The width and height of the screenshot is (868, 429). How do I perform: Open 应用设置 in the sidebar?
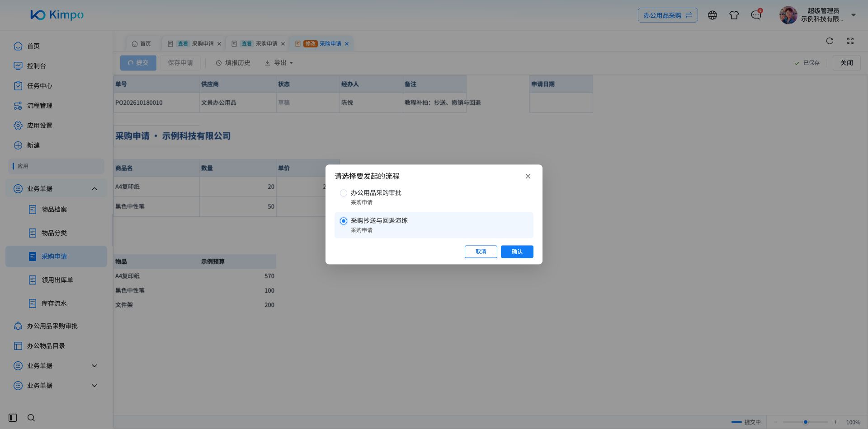[56, 125]
